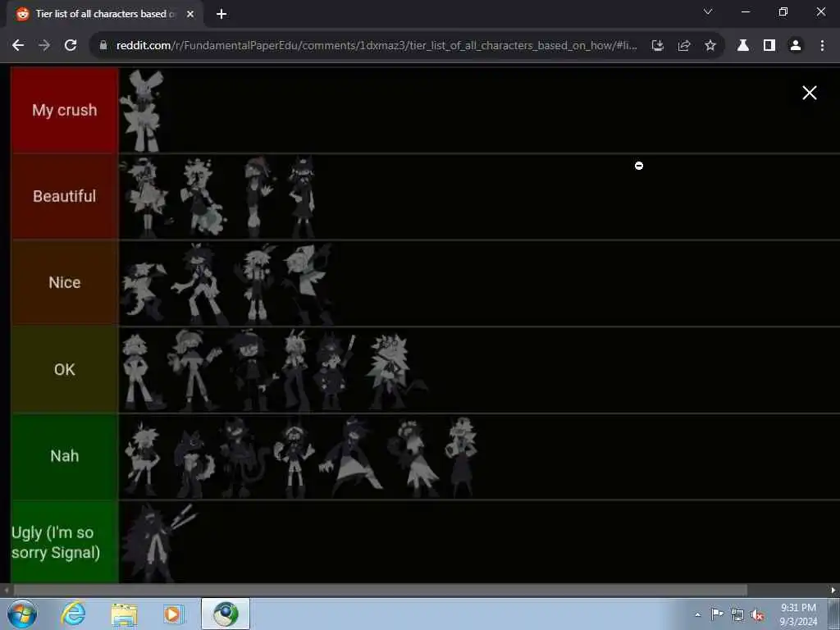Click the Ugly (I'm so sorry Signal) label
The height and width of the screenshot is (630, 840).
[x=64, y=542]
